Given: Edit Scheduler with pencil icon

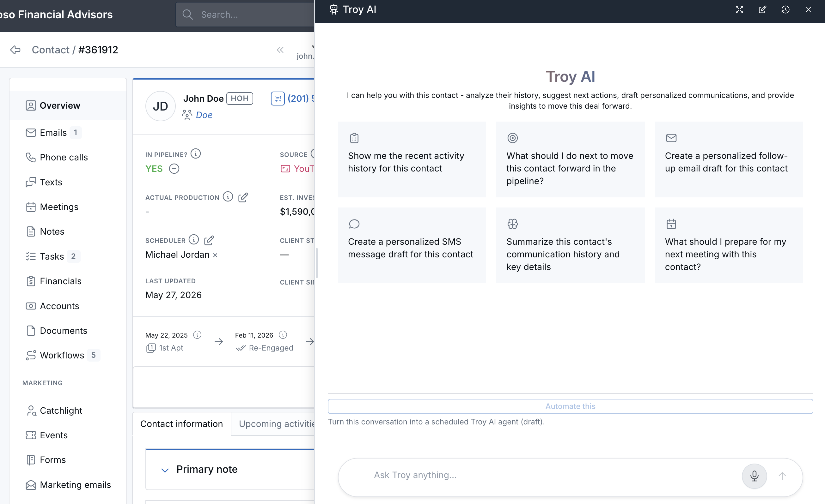Looking at the screenshot, I should [x=209, y=240].
